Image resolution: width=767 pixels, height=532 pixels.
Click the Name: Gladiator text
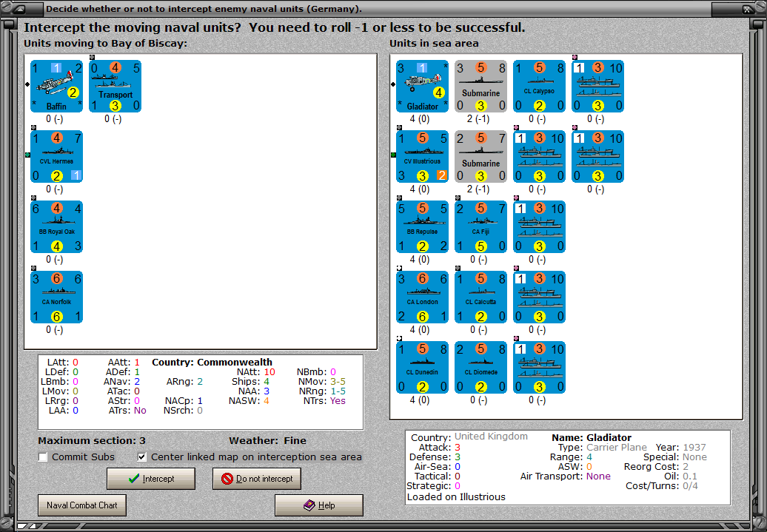(592, 437)
